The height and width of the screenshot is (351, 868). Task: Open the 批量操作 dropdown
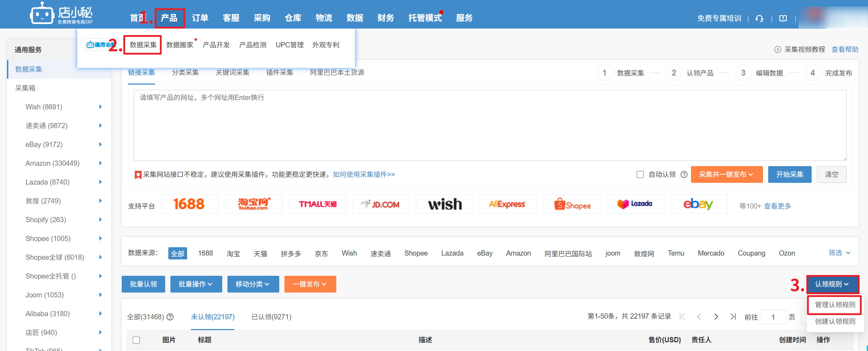[196, 284]
